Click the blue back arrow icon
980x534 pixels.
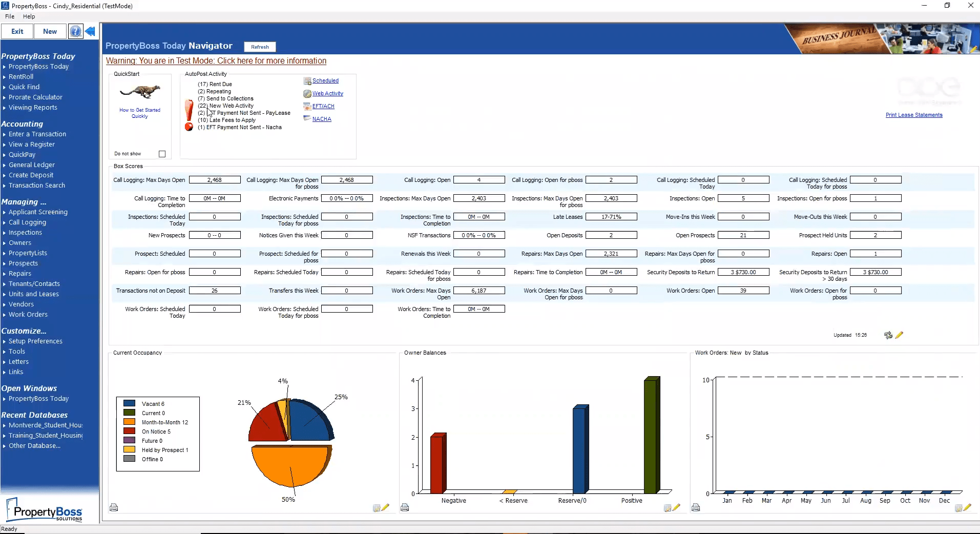pos(90,31)
